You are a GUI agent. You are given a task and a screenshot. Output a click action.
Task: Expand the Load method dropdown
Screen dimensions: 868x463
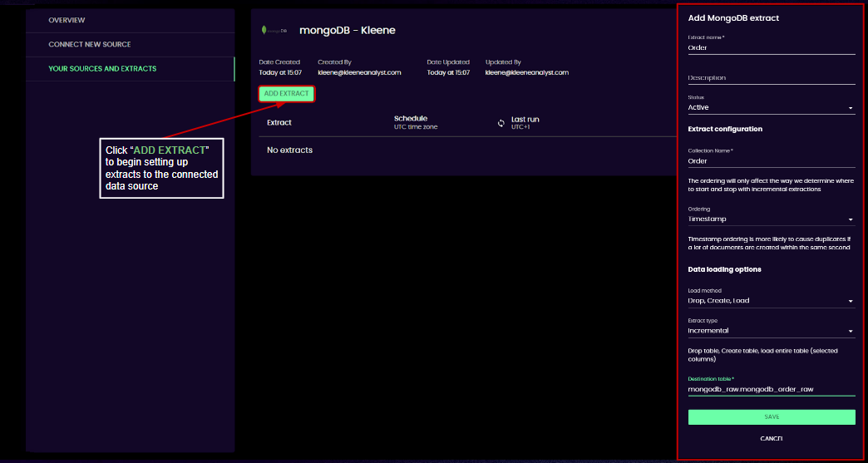point(772,301)
